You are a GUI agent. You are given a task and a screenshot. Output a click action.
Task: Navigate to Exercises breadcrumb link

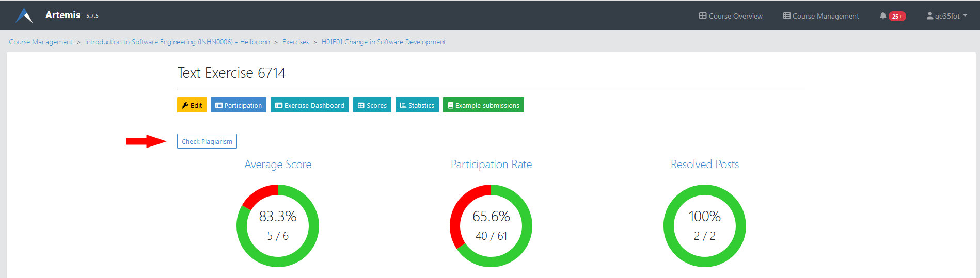click(295, 42)
